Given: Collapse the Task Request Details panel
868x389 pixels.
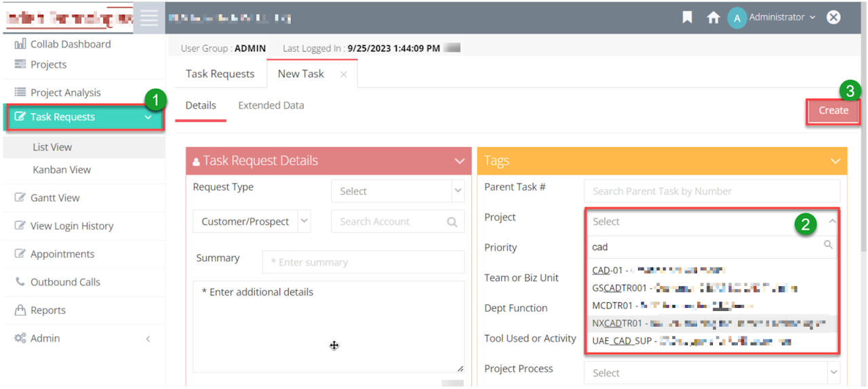Looking at the screenshot, I should [459, 161].
